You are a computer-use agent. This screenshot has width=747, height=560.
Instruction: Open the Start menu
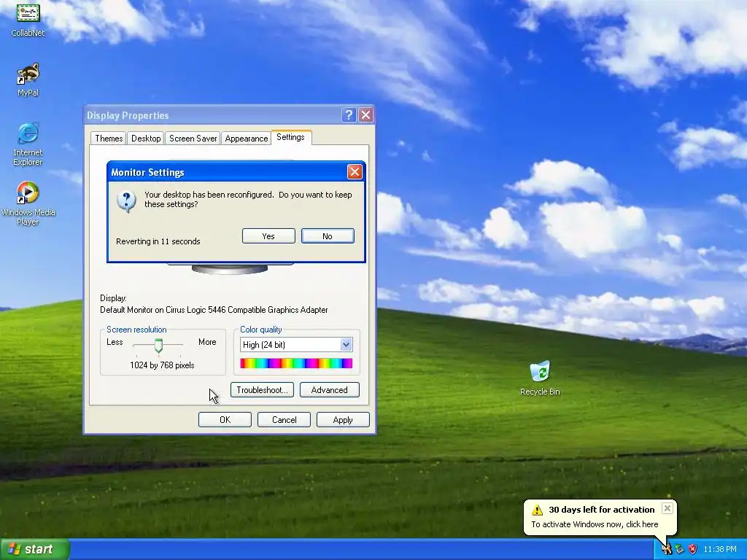click(x=35, y=549)
